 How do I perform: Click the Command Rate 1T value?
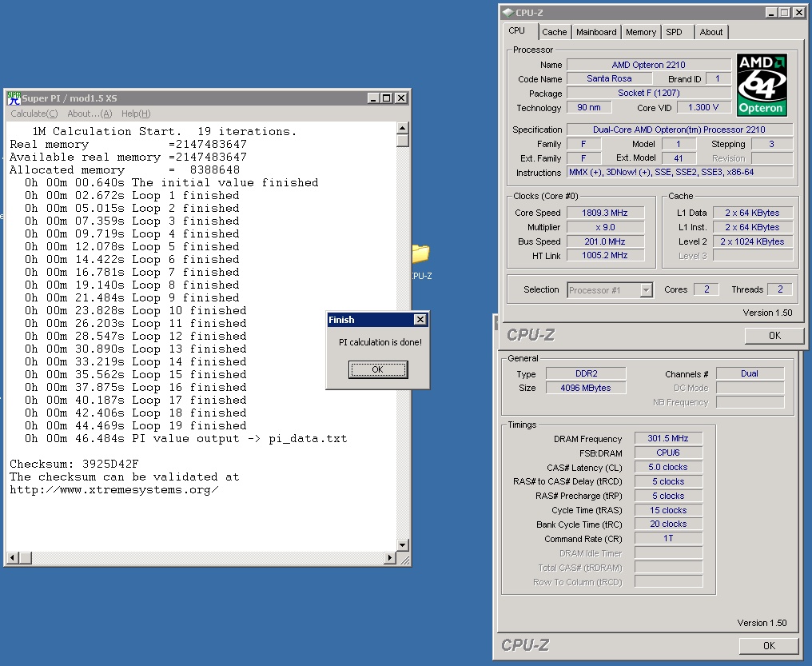pyautogui.click(x=668, y=539)
